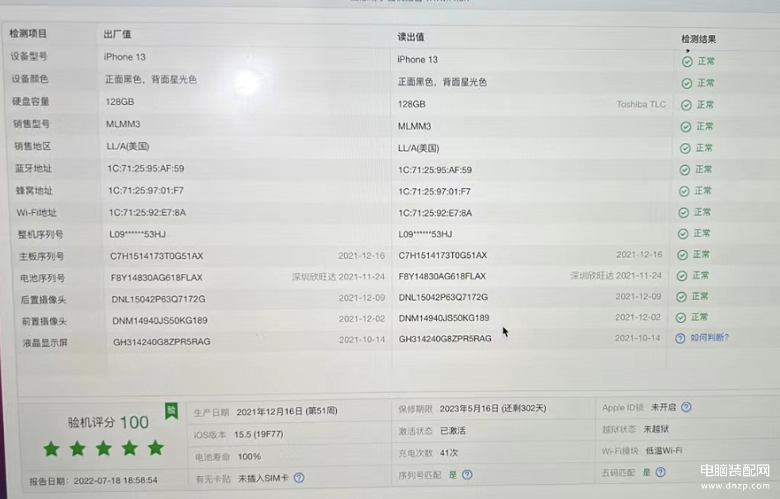Click 越狱状态 value 未越狱
Image resolution: width=780 pixels, height=499 pixels.
point(656,429)
